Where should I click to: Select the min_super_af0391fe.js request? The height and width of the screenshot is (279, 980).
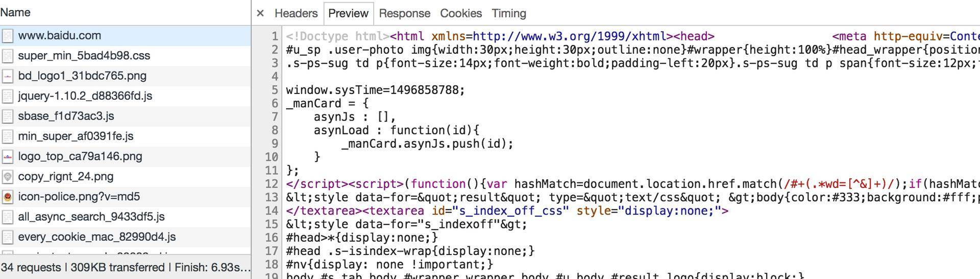76,136
